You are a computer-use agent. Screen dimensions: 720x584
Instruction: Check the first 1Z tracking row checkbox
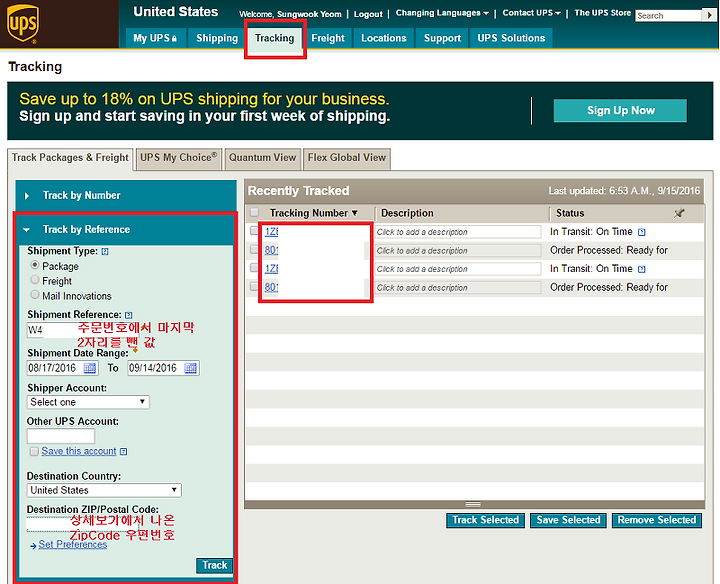point(254,230)
